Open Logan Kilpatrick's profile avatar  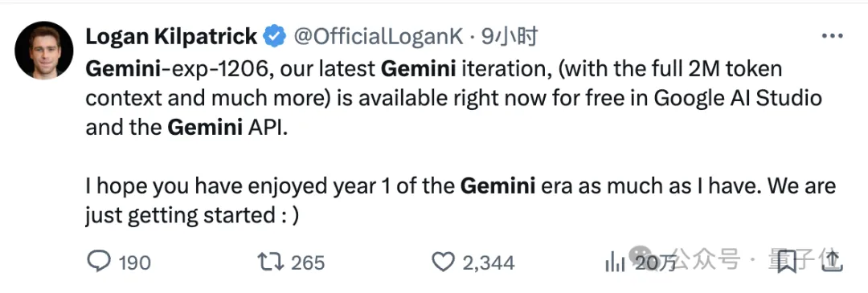pos(43,51)
